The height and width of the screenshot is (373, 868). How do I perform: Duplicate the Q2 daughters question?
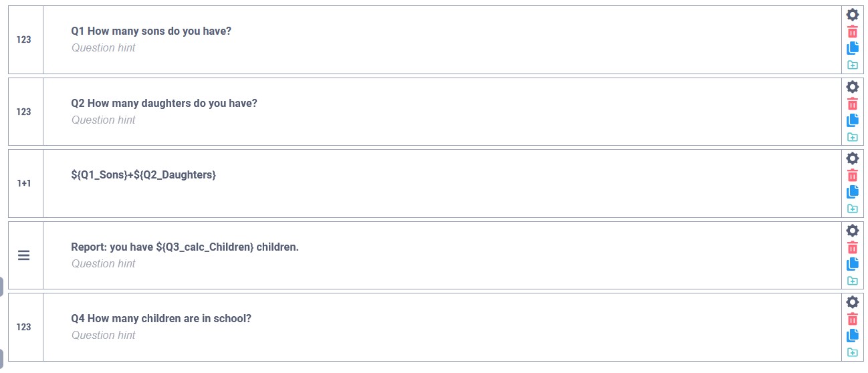(852, 120)
